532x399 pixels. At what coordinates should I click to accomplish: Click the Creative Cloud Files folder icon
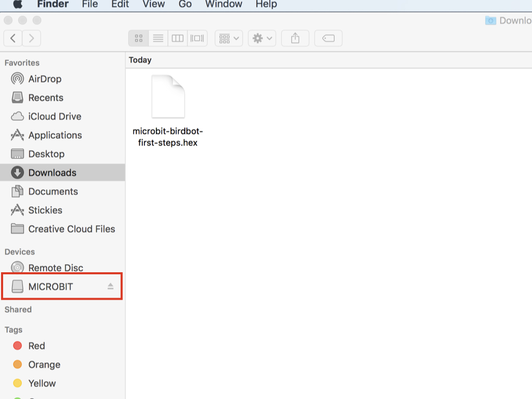pyautogui.click(x=17, y=229)
